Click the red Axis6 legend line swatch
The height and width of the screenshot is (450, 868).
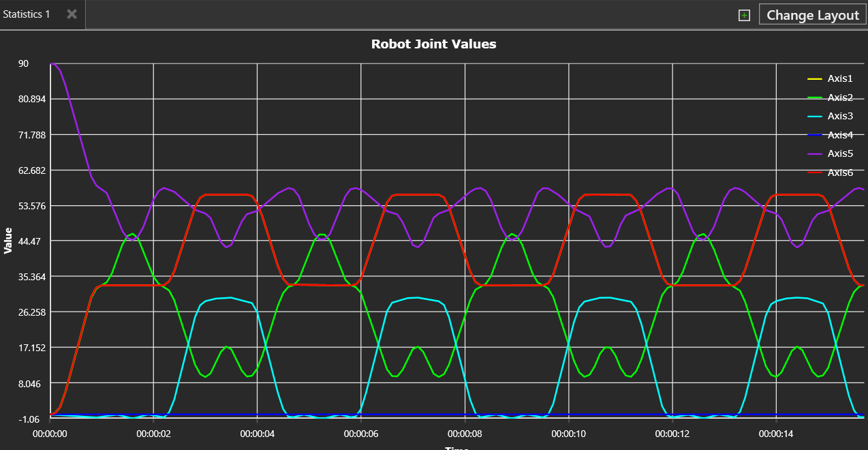[x=814, y=173]
